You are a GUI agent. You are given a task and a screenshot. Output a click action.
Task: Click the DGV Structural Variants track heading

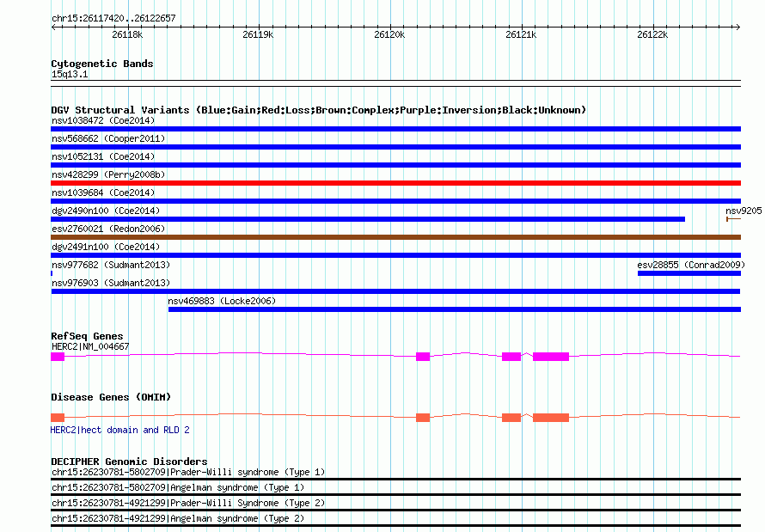319,110
